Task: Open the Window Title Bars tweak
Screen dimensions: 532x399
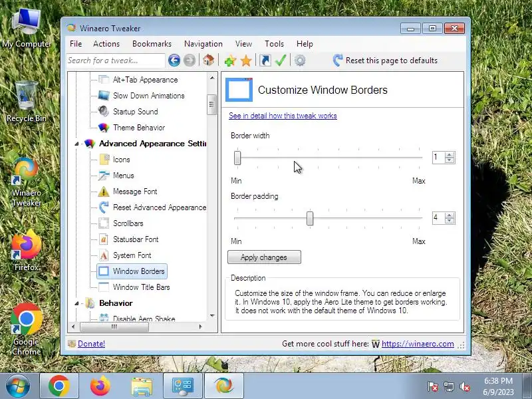Action: pyautogui.click(x=141, y=287)
